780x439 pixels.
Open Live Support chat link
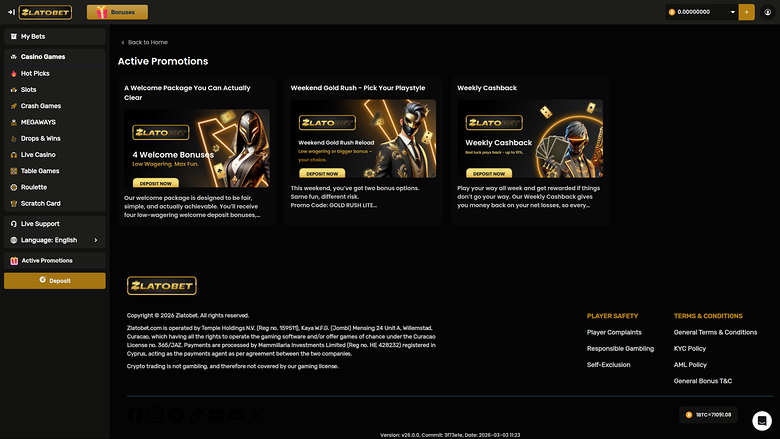(55, 224)
